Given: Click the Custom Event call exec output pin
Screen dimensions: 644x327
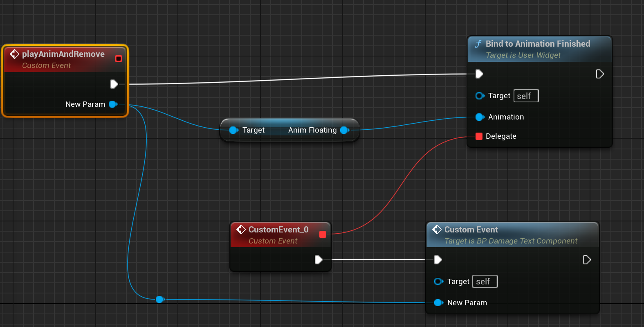Looking at the screenshot, I should click(587, 260).
